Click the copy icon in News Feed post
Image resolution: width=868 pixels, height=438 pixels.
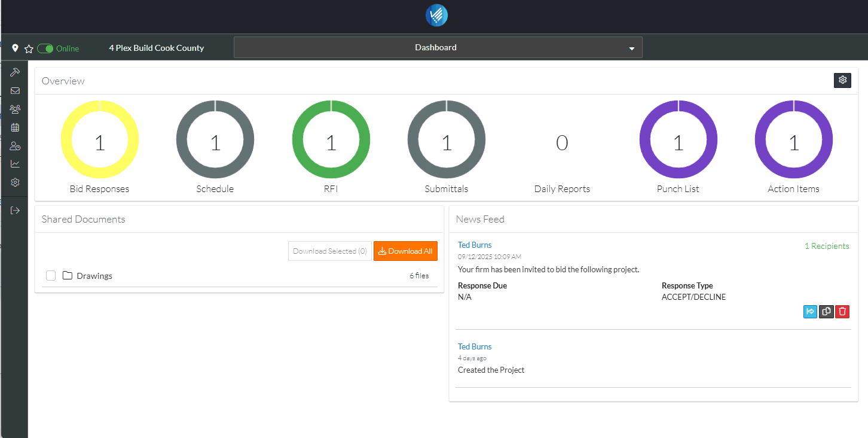point(826,311)
